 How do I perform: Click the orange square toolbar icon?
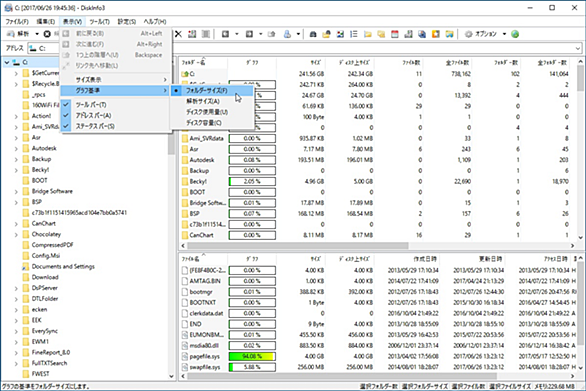coord(436,34)
